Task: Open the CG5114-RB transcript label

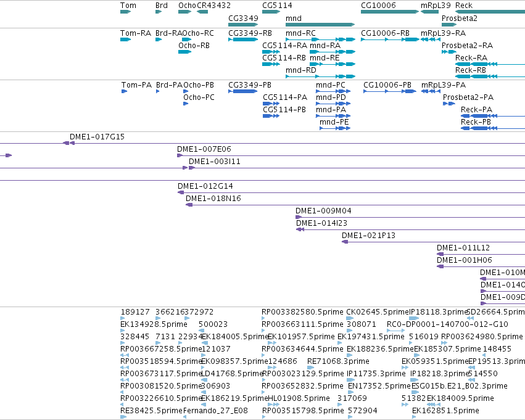Action: click(284, 58)
